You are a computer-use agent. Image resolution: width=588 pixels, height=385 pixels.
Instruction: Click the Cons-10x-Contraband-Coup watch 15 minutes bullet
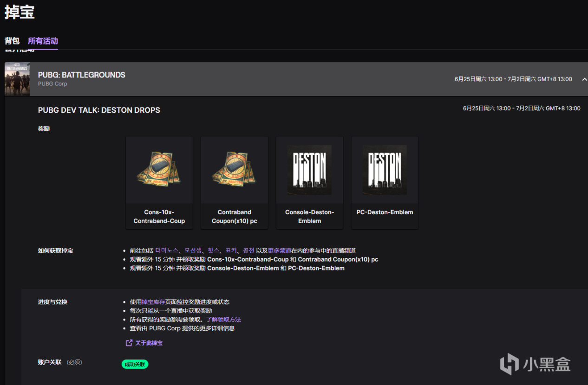(254, 259)
